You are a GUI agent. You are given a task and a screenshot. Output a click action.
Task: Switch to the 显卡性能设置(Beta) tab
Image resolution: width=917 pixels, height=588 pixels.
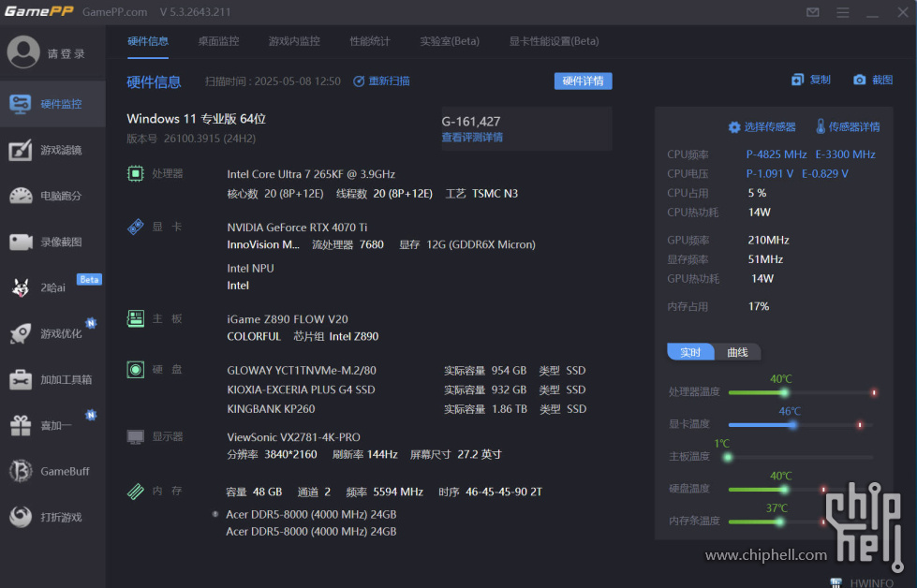pyautogui.click(x=554, y=41)
